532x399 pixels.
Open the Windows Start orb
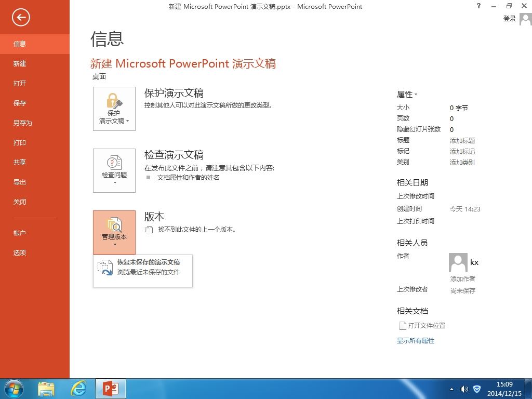tap(14, 389)
